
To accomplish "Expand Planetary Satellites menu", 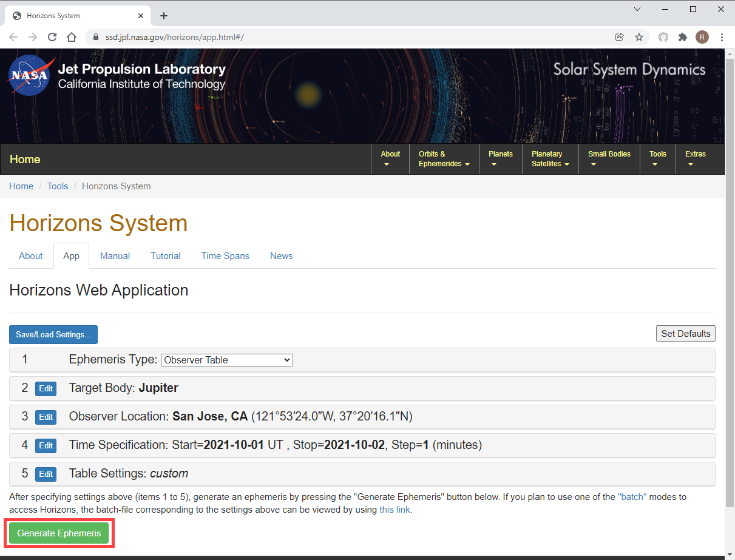I will [x=550, y=159].
